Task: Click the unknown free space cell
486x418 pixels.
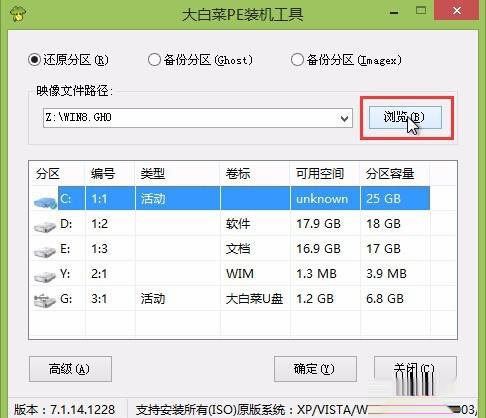Action: click(325, 199)
